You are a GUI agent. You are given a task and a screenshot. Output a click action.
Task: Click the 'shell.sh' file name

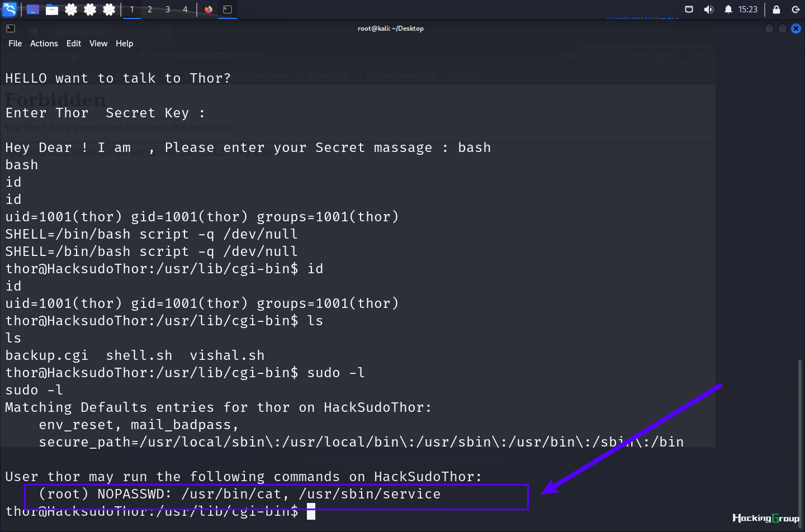(x=139, y=355)
